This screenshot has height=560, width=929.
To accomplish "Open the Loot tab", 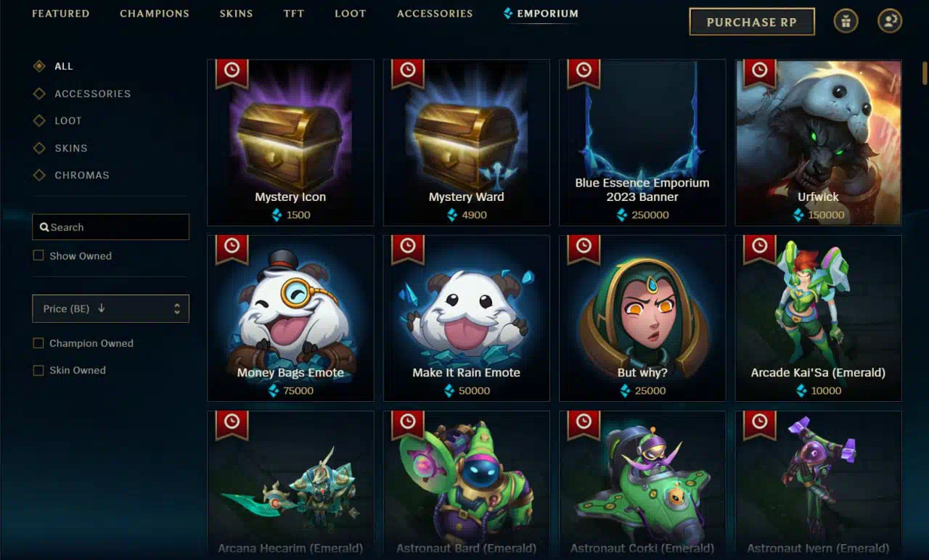I will pyautogui.click(x=351, y=13).
